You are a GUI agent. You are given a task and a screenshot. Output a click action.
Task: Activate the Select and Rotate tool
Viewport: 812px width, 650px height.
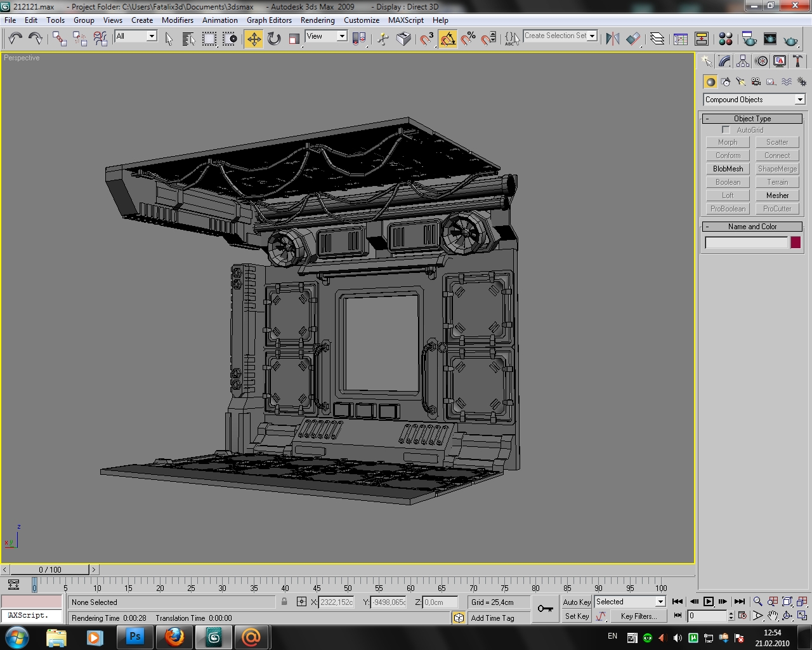(x=274, y=39)
